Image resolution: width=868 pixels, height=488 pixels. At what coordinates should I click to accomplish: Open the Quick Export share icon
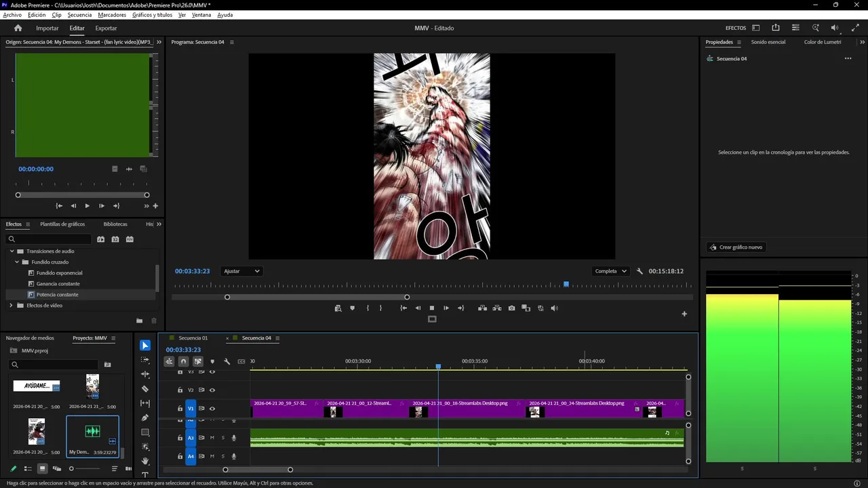776,28
